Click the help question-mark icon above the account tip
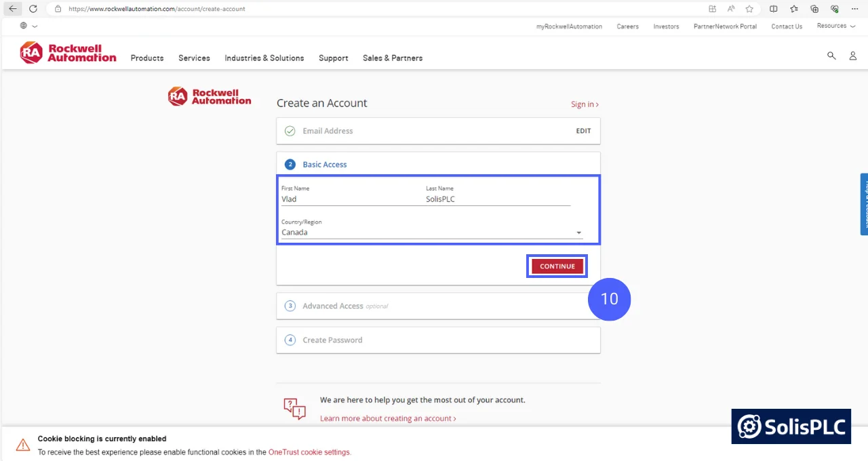Image resolution: width=868 pixels, height=461 pixels. tap(294, 407)
